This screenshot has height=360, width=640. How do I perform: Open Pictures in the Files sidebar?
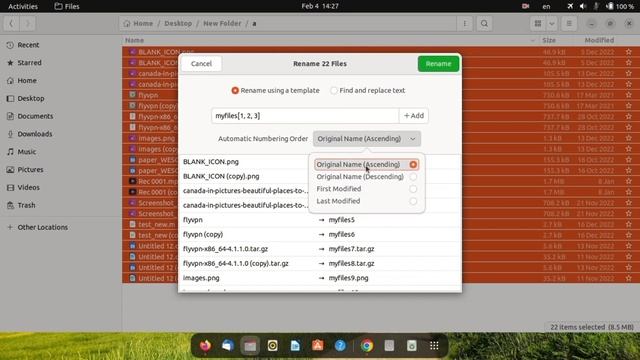click(61, 170)
